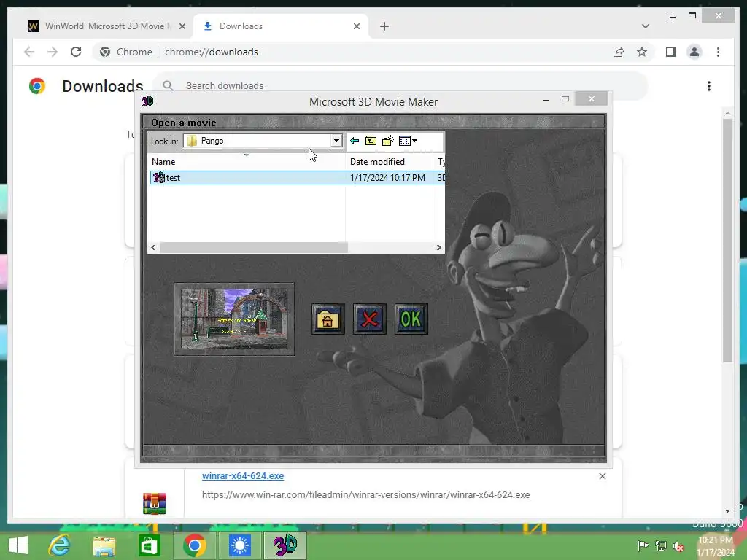Bookmark this page with the star icon
Screen dimensions: 747x560
pyautogui.click(x=642, y=52)
